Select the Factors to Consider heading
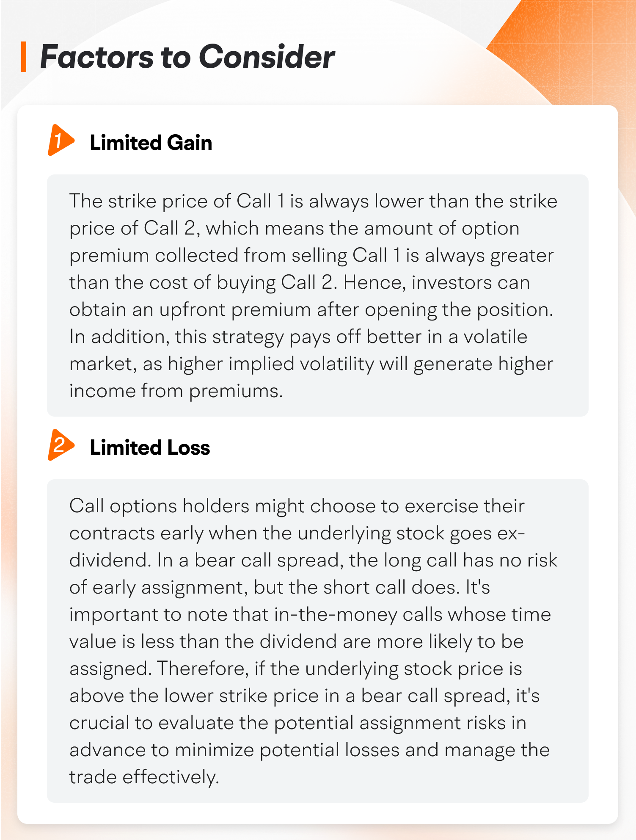636x840 pixels. pyautogui.click(x=187, y=57)
